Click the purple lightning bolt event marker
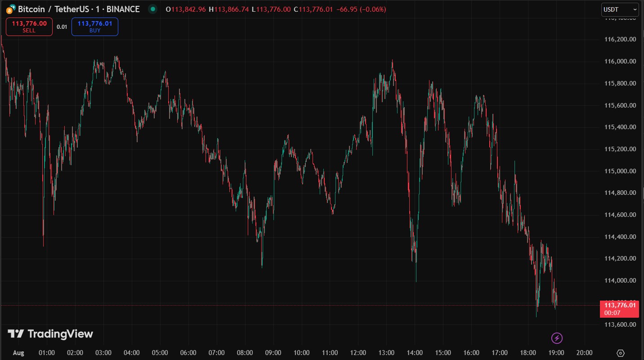 click(557, 338)
